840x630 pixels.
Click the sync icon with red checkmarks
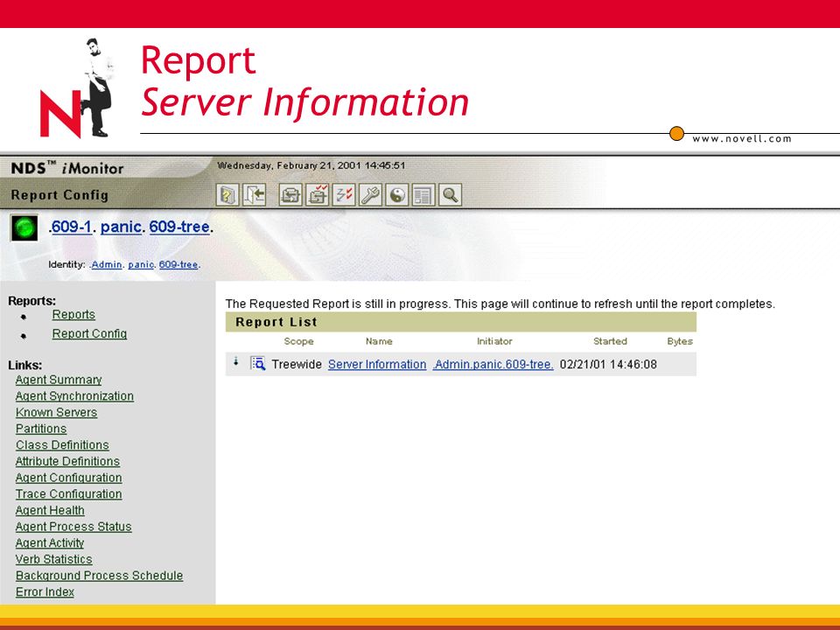click(317, 195)
